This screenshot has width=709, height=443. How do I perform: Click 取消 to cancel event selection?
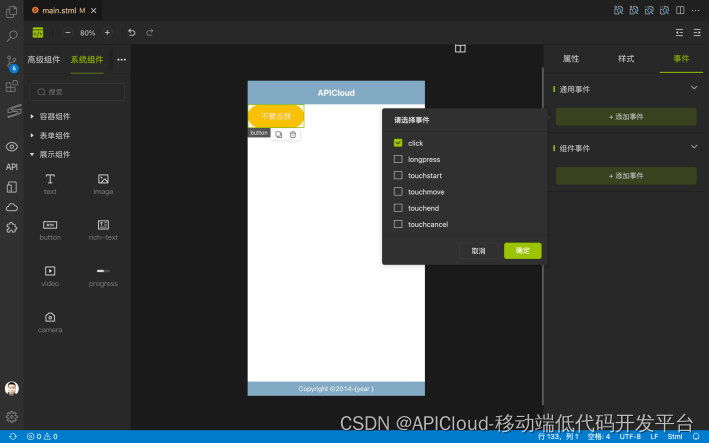click(x=478, y=251)
